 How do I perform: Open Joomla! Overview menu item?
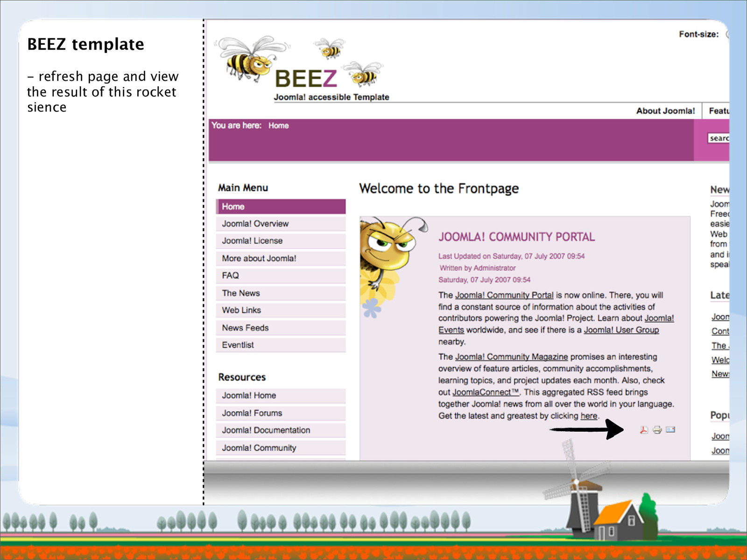[281, 224]
